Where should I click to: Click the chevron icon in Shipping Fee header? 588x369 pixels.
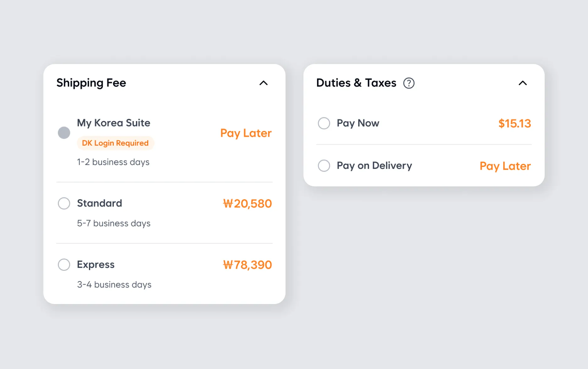tap(264, 83)
